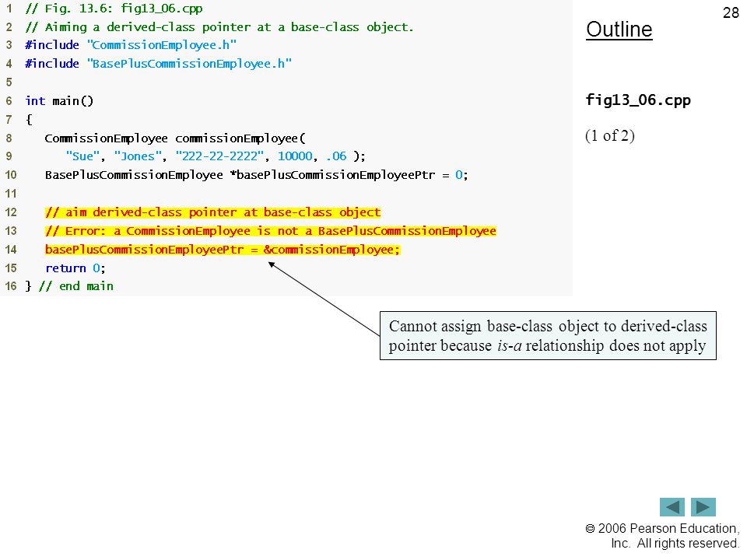Click the "Jones" string argument
Image resolution: width=747 pixels, height=560 pixels.
138,156
